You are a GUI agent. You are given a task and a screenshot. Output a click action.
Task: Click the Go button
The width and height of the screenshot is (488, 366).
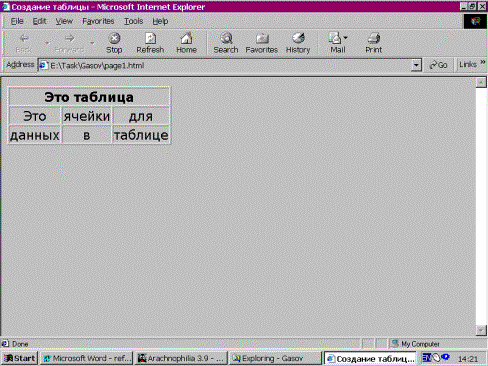(438, 65)
